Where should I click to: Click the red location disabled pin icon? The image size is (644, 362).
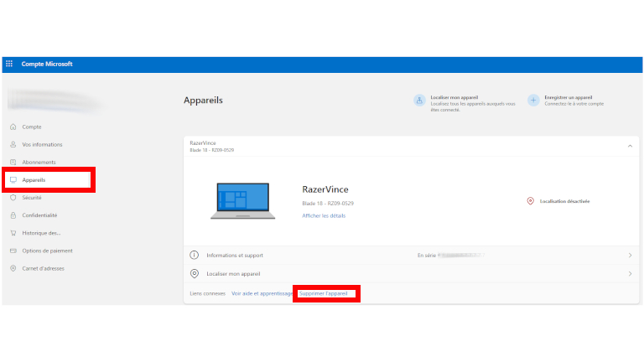pyautogui.click(x=530, y=201)
